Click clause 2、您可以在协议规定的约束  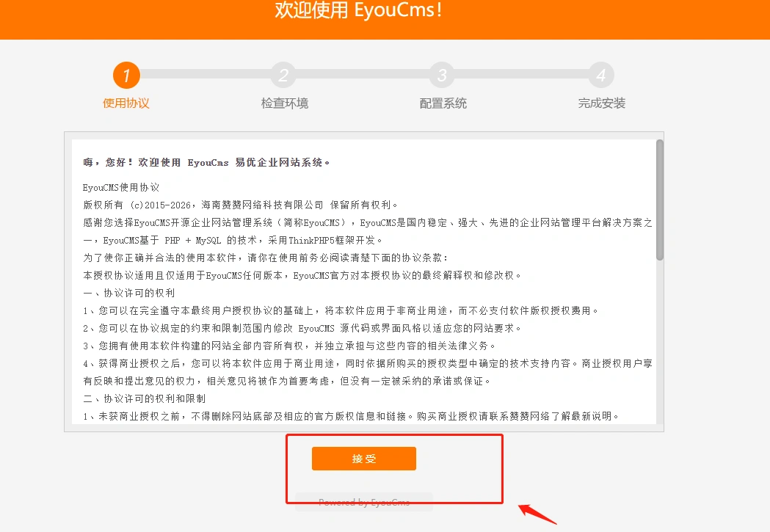[302, 328]
